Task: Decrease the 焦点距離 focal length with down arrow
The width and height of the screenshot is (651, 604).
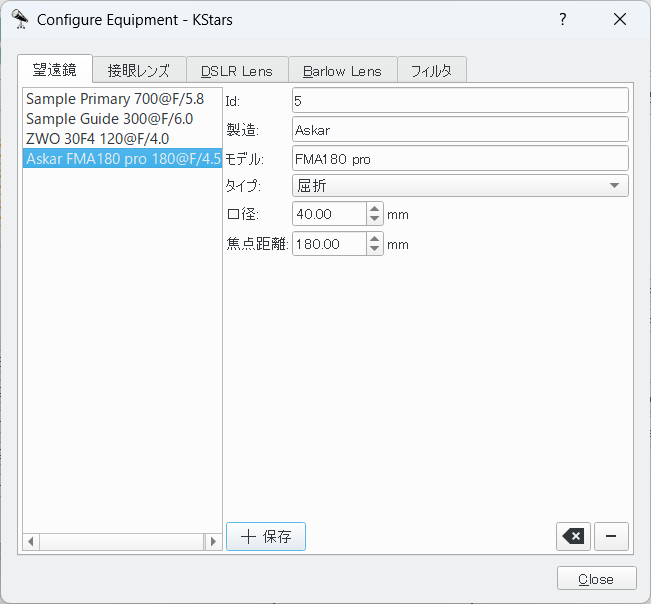Action: pos(375,250)
